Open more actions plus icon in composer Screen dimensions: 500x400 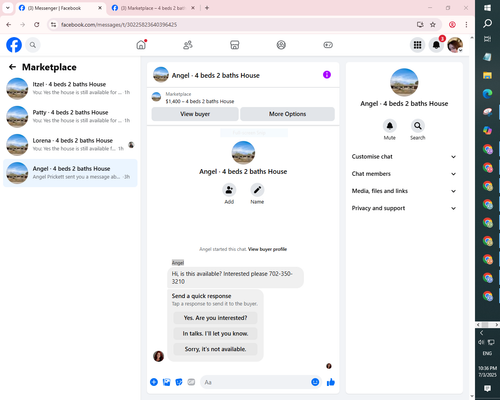(154, 382)
